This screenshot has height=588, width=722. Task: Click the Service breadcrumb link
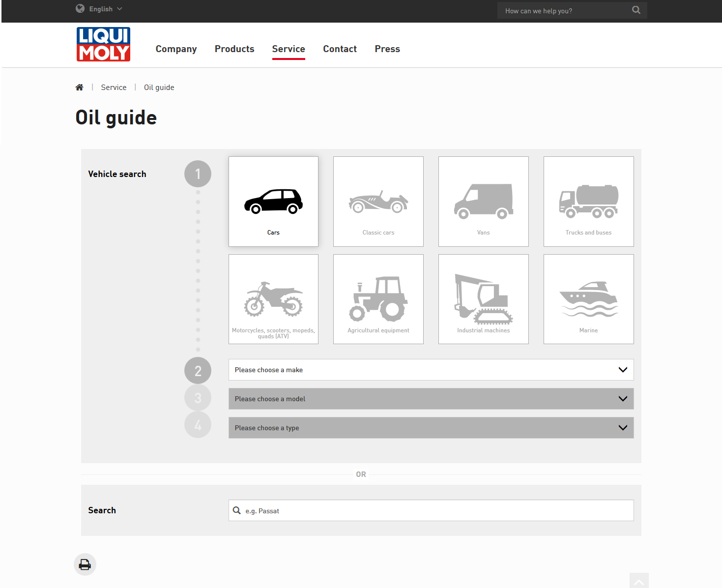click(114, 88)
